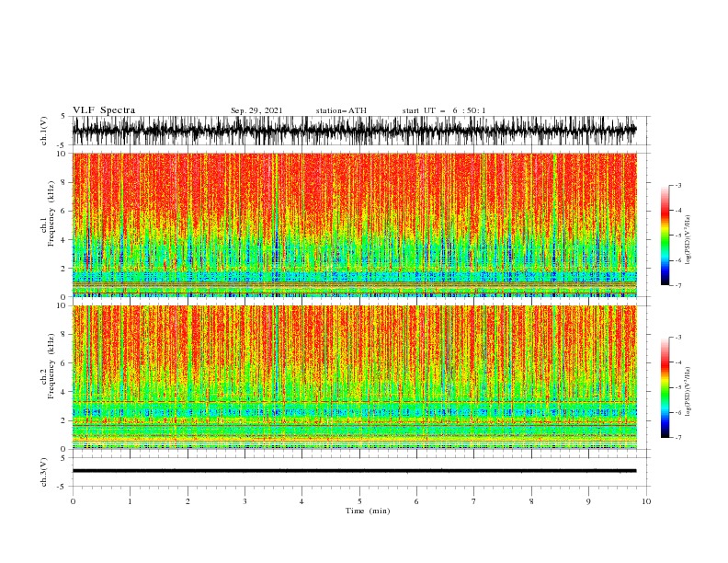Click the "ch.3(V)" axis label

coord(44,472)
